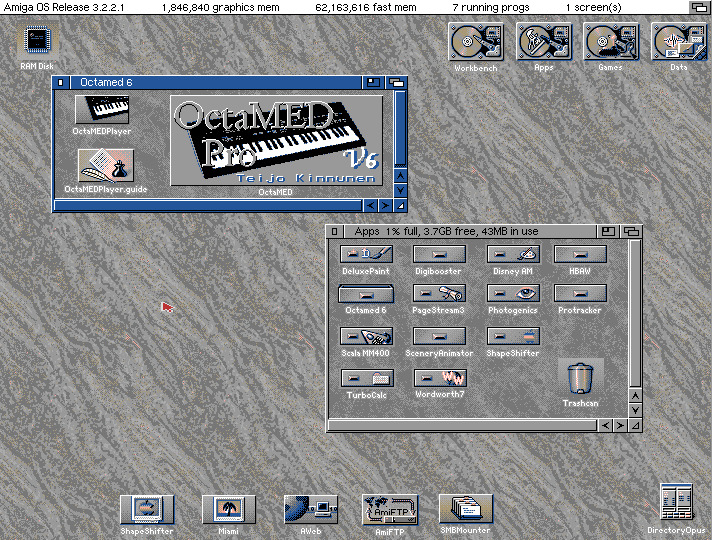
Task: Select the OctaMED Pro V6 program icon
Action: click(276, 140)
